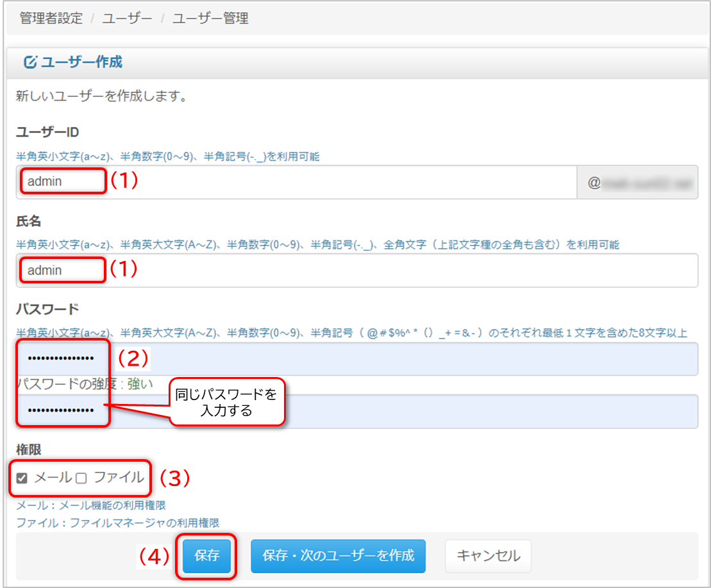Click the パスワードの強度 strength indicator
The width and height of the screenshot is (711, 588).
coord(85,383)
